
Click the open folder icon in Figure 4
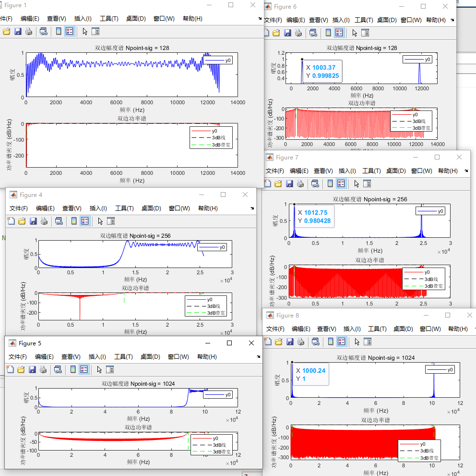22,221
